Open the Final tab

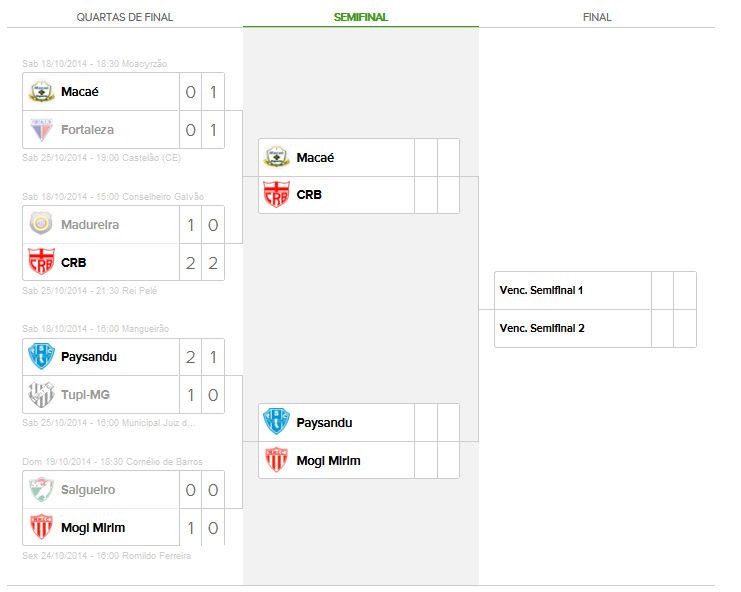(x=597, y=17)
